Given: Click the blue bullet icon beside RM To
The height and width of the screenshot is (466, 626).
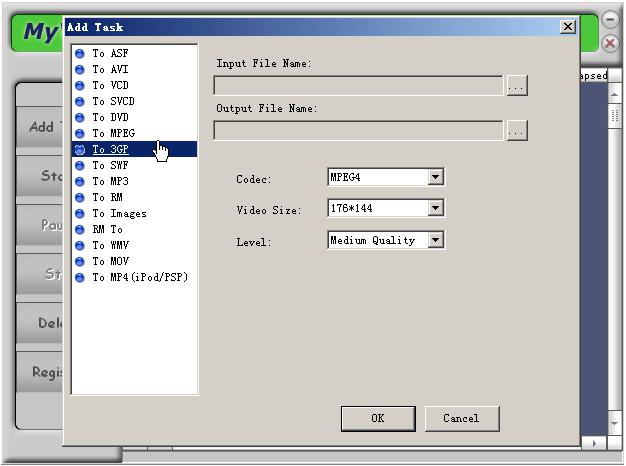Looking at the screenshot, I should tap(80, 229).
